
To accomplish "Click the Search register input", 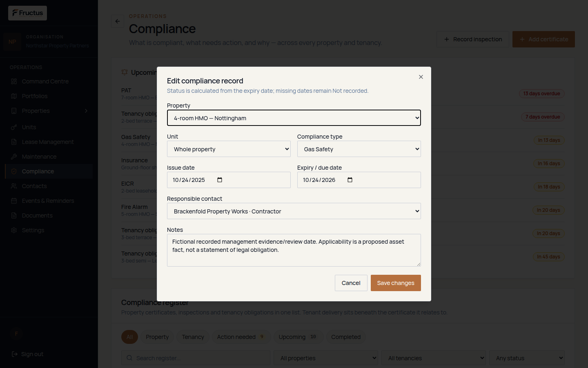I will pos(196,358).
